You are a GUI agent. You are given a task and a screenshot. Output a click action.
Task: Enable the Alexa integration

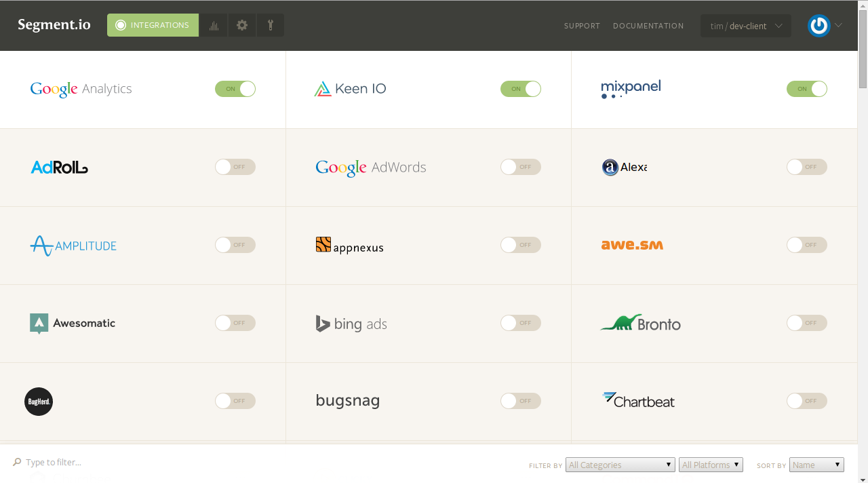point(807,167)
